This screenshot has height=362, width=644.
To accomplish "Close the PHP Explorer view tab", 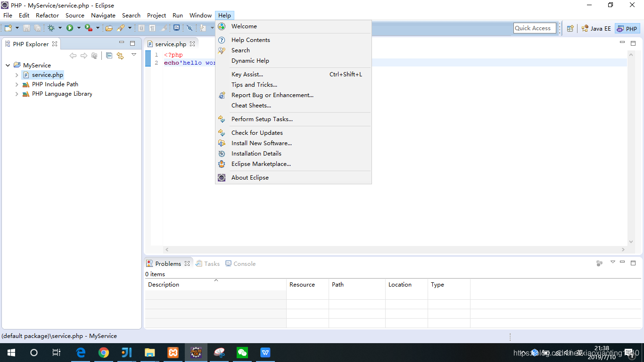I will point(55,44).
